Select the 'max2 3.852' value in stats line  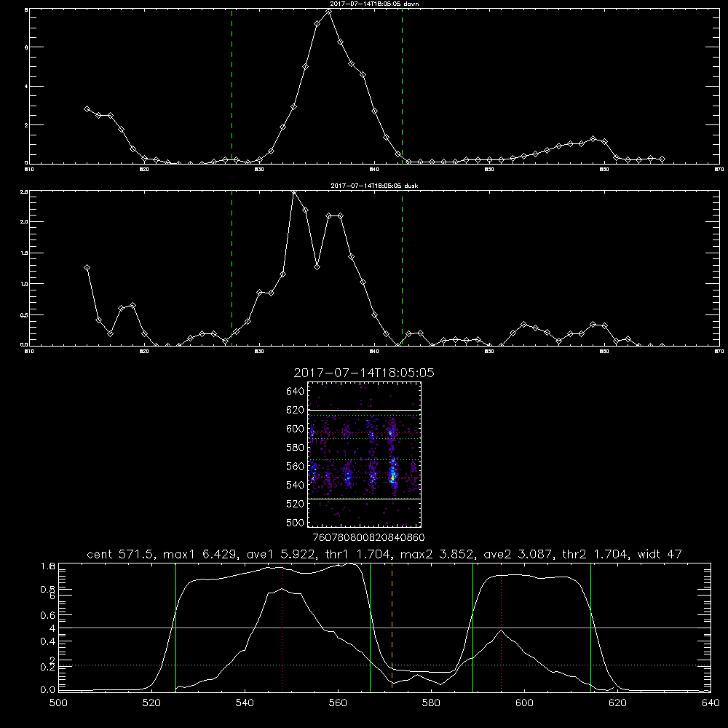pos(436,554)
